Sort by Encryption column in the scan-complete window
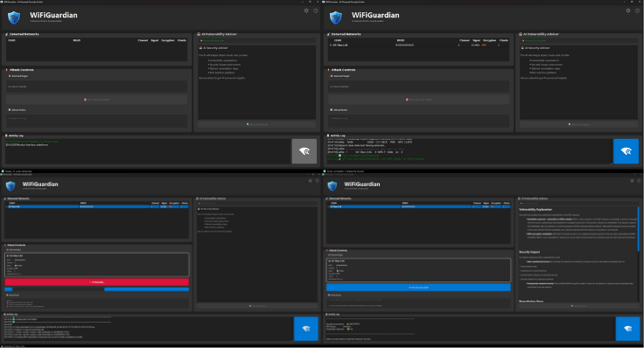This screenshot has height=348, width=644. click(490, 40)
